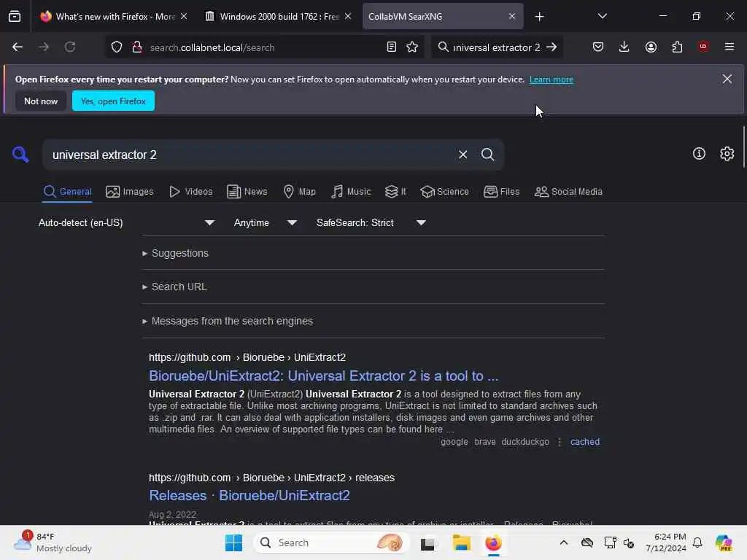List all tabs dropdown arrow
The height and width of the screenshot is (560, 747).
(x=602, y=16)
